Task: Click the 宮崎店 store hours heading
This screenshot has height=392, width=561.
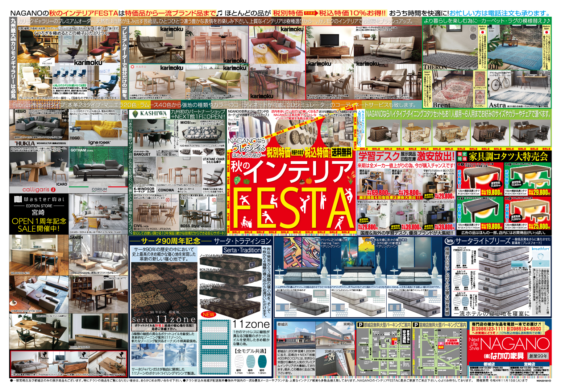Action: 529,364
